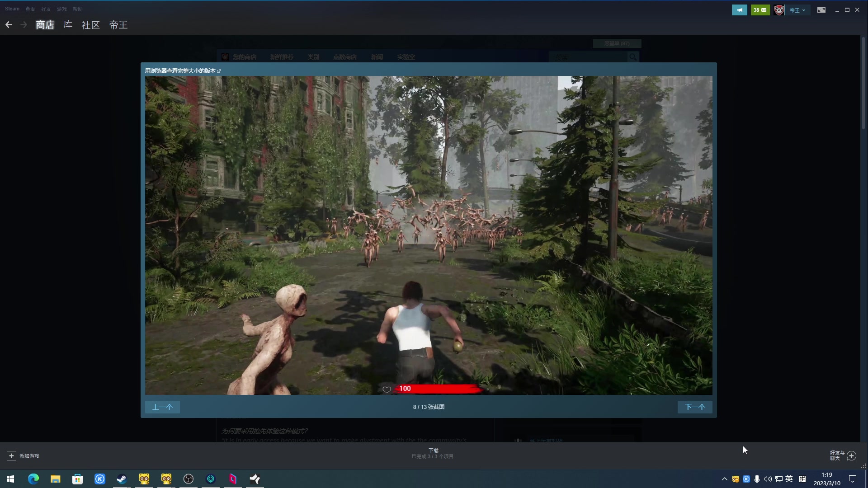Open the white bird-shaped taskbar app
The image size is (868, 488).
pyautogui.click(x=255, y=479)
